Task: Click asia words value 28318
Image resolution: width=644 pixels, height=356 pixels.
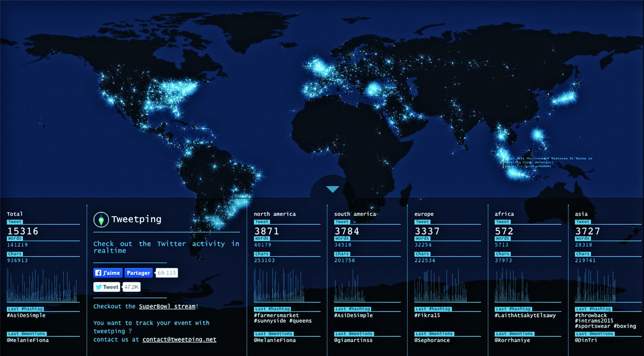Action: point(584,245)
